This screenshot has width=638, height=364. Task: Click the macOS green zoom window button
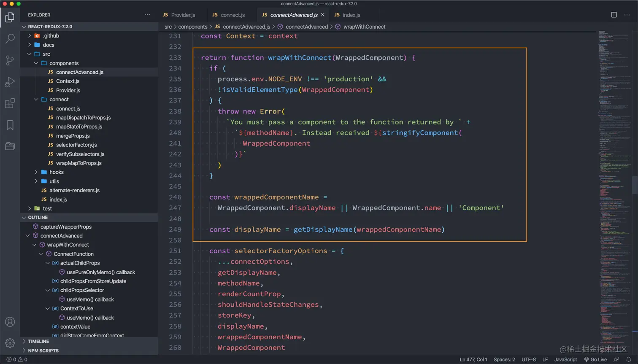(19, 3)
